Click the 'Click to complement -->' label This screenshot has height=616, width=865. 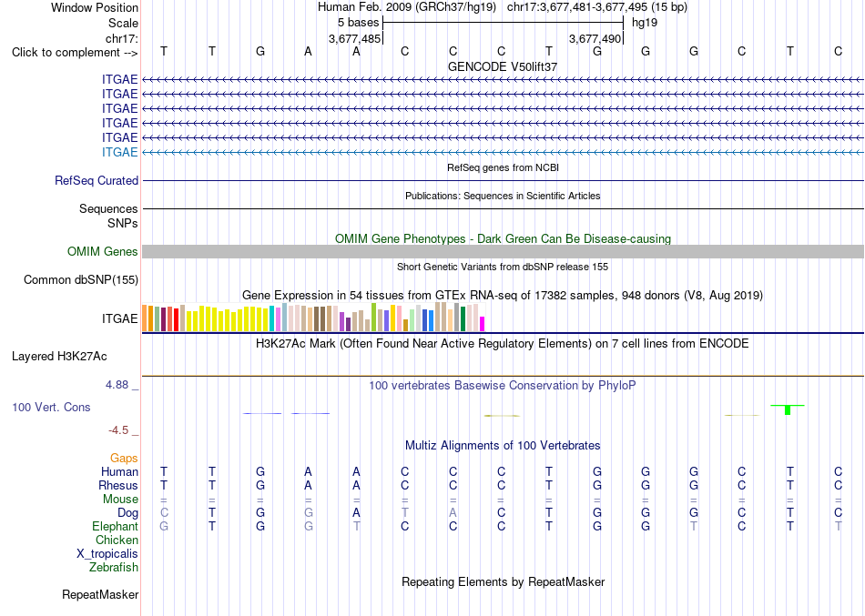(x=75, y=53)
